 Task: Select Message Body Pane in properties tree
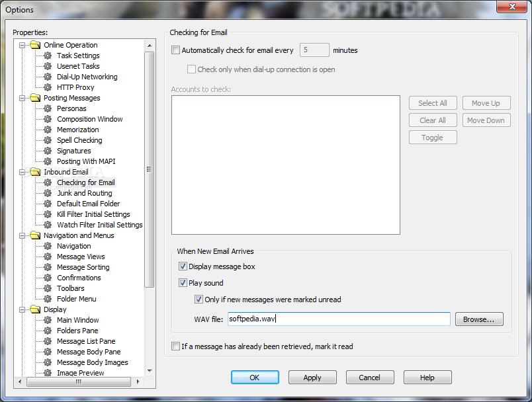click(x=89, y=352)
